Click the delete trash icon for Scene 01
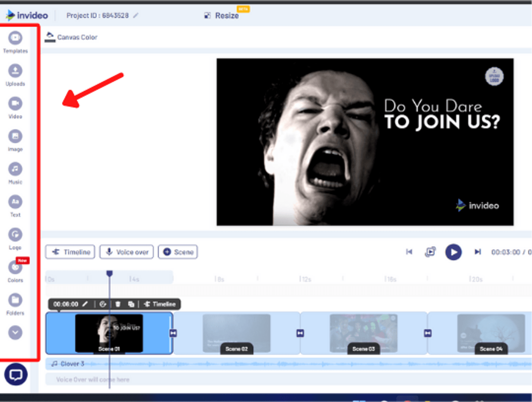532x402 pixels. click(x=118, y=304)
